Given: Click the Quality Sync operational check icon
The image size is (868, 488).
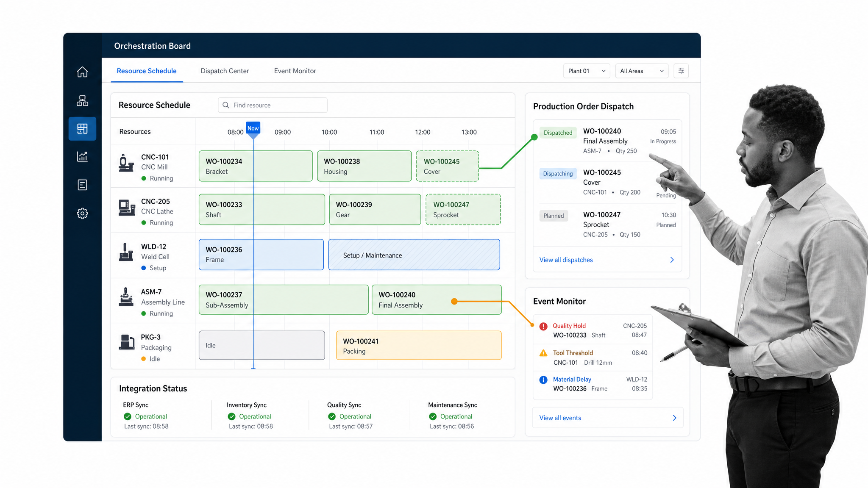Looking at the screenshot, I should 332,416.
